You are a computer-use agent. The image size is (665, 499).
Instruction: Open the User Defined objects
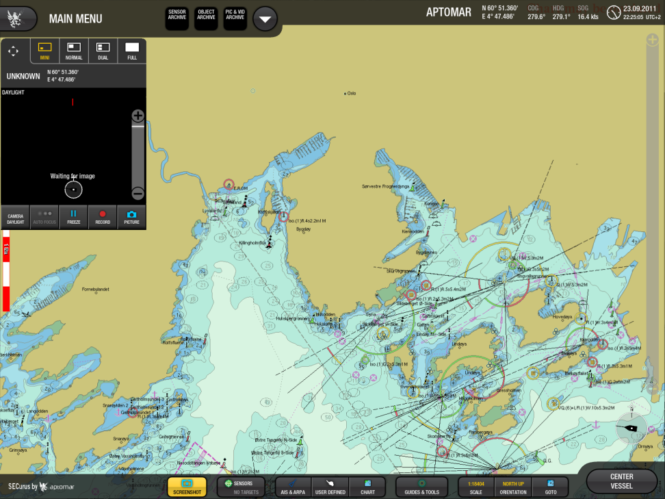[x=330, y=487]
